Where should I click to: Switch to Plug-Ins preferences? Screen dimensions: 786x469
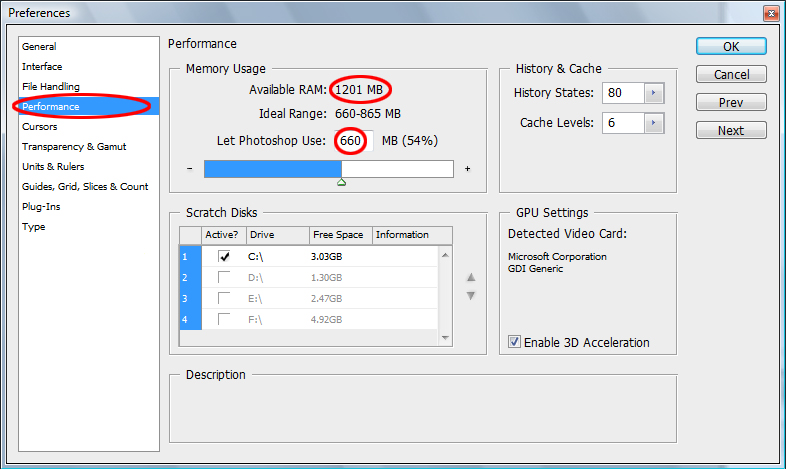pos(41,206)
